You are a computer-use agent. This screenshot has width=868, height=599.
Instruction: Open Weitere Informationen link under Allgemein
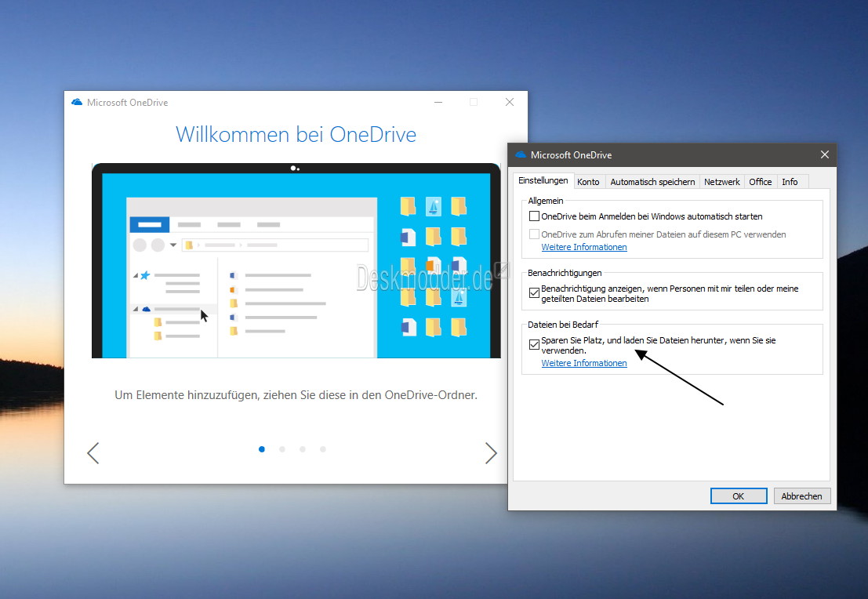pos(584,247)
